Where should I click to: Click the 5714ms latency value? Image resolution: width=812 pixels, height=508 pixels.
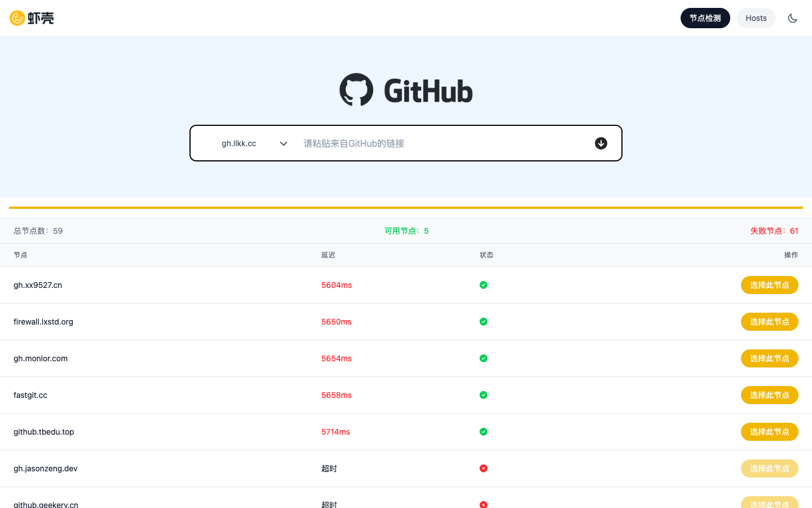click(336, 432)
